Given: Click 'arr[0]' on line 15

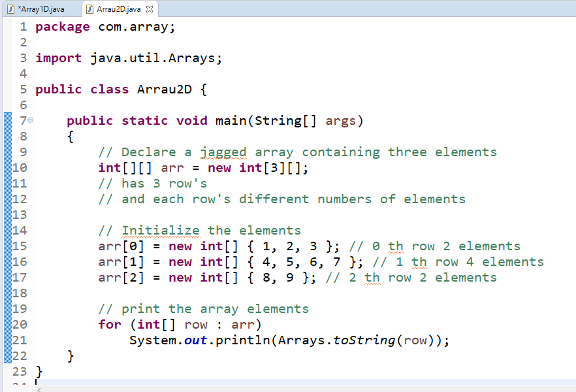Looking at the screenshot, I should [121, 246].
